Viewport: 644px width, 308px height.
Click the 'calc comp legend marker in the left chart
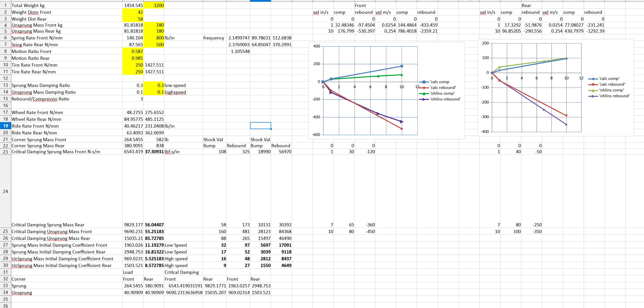[x=424, y=82]
